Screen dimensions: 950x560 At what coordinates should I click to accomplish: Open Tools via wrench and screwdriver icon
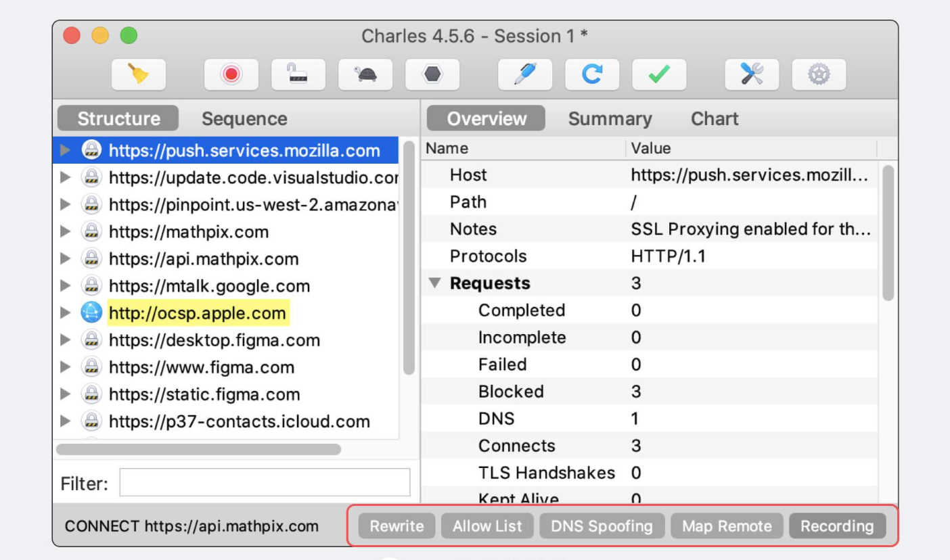(x=752, y=74)
